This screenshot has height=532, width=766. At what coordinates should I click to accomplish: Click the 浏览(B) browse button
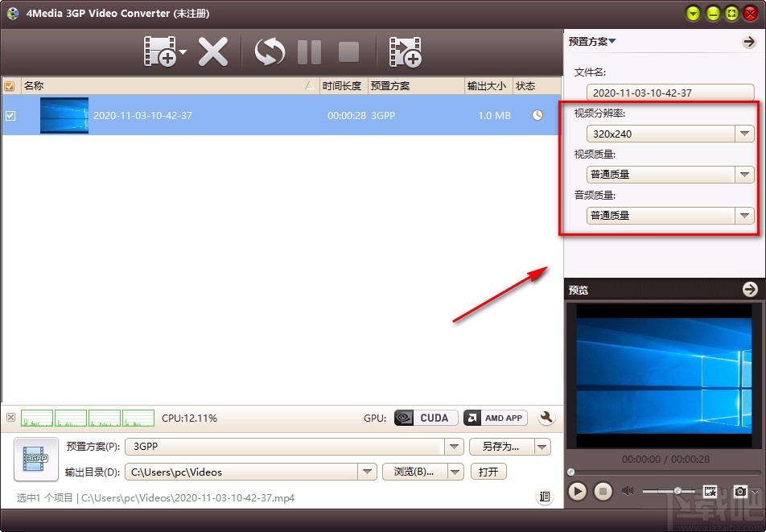pos(415,471)
